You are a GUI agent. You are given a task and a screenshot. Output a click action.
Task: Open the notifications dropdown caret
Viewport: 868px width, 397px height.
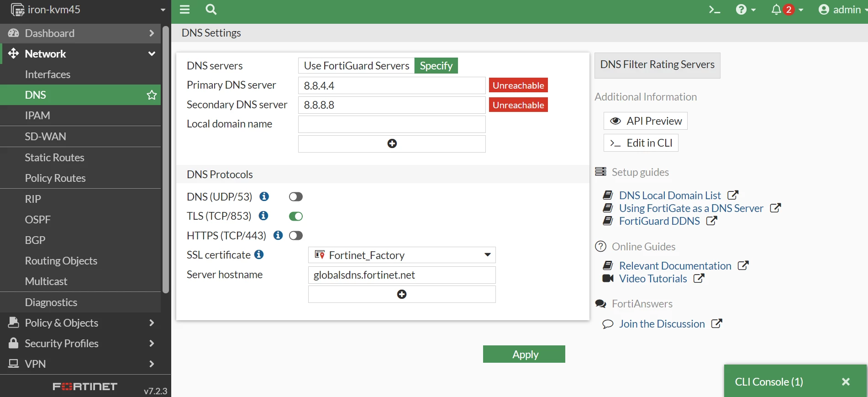(801, 10)
